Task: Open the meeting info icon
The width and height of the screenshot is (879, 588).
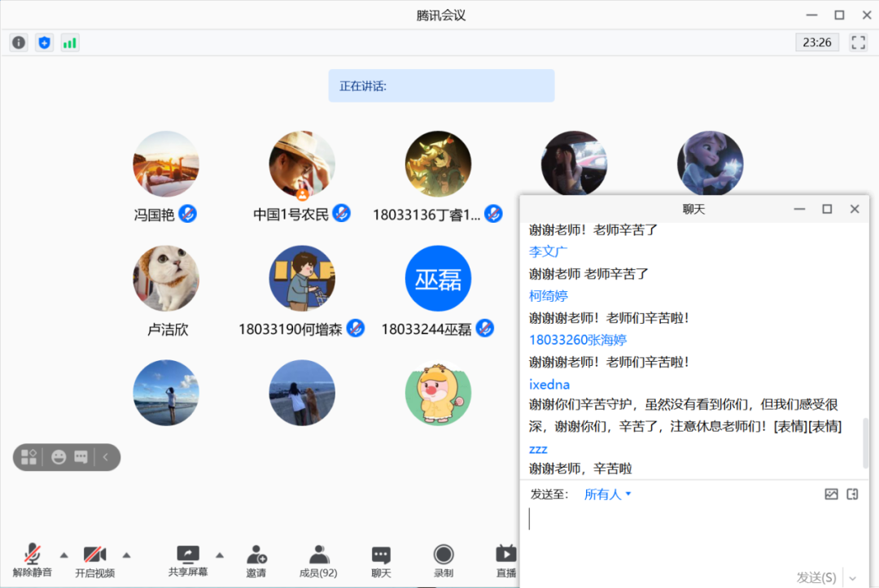Action: coord(18,42)
